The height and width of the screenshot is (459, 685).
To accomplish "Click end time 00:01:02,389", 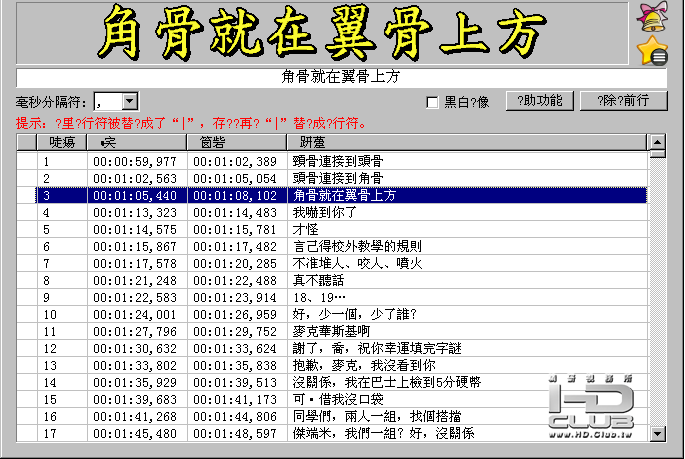I will click(x=235, y=162).
